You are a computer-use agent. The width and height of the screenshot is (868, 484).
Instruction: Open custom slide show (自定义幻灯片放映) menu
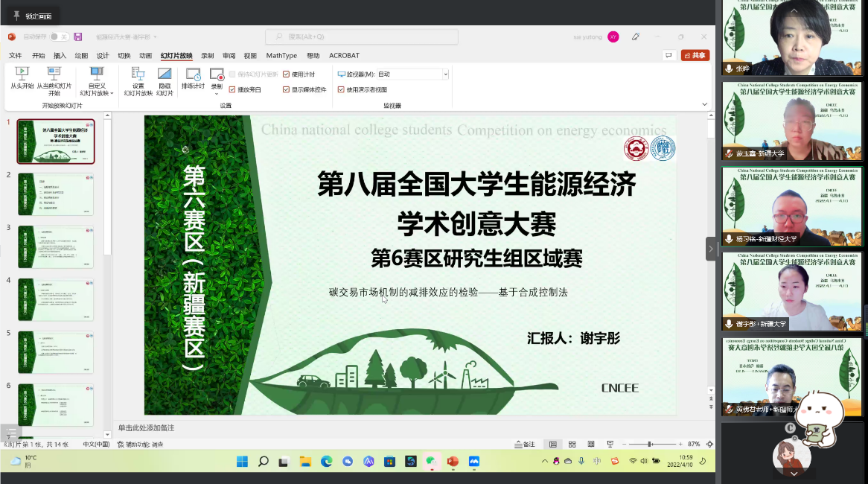coord(96,81)
